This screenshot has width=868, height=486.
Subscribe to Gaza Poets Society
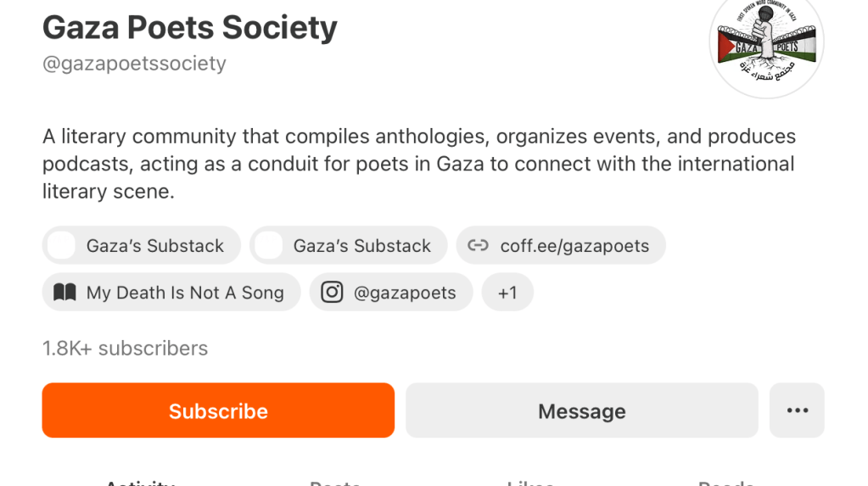click(218, 411)
